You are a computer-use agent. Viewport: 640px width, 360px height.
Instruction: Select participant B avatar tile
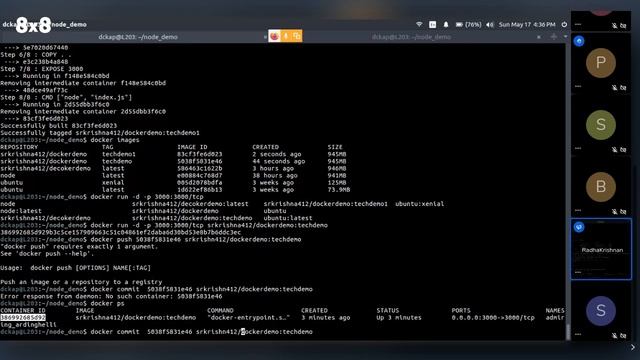pyautogui.click(x=601, y=187)
